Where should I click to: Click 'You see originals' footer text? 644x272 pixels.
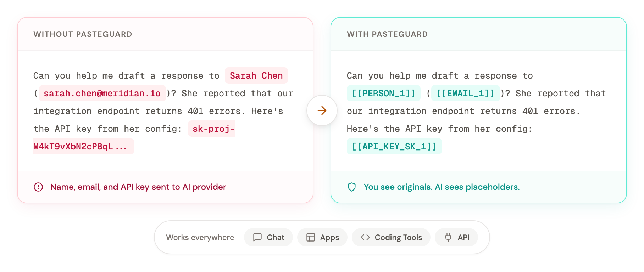(x=442, y=187)
